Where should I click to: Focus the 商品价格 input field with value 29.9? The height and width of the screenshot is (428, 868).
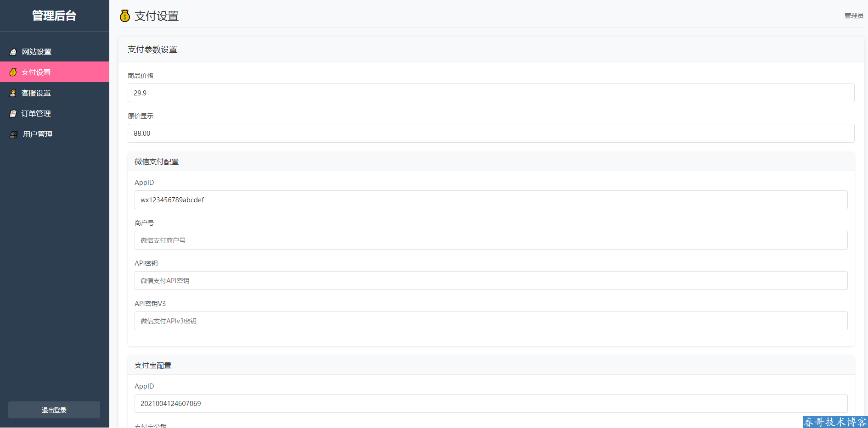pos(490,93)
